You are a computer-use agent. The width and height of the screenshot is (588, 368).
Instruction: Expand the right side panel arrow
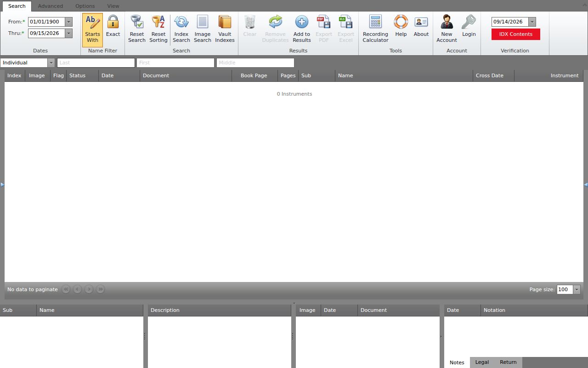point(586,184)
